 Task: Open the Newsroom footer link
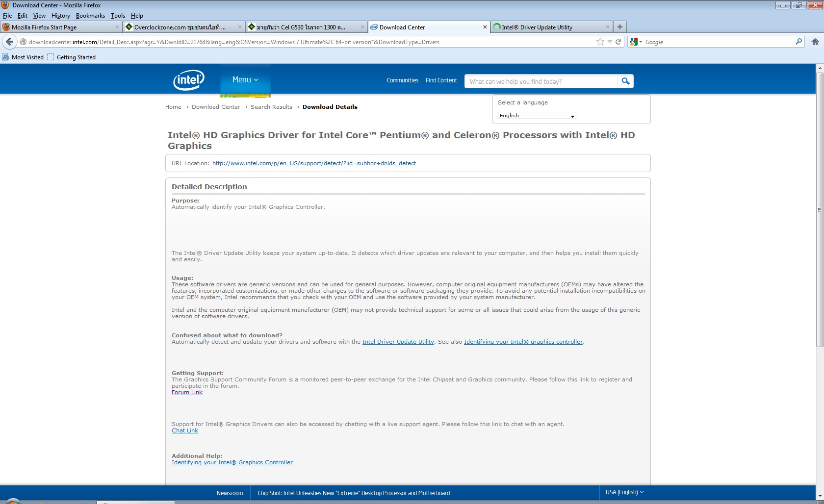click(x=230, y=493)
